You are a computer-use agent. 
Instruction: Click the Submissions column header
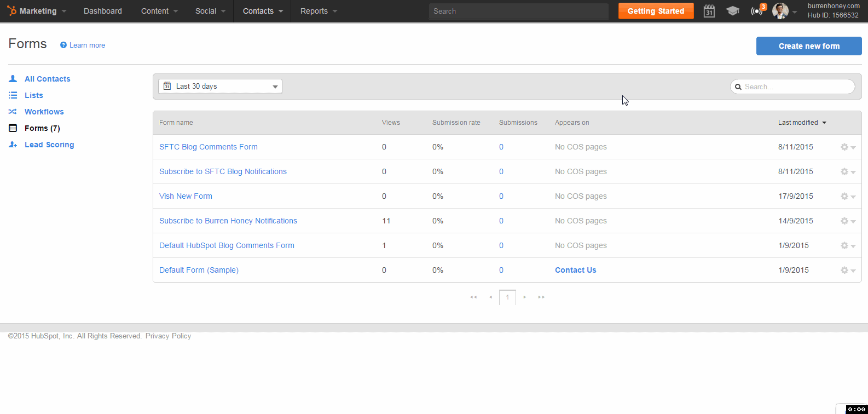(x=518, y=123)
